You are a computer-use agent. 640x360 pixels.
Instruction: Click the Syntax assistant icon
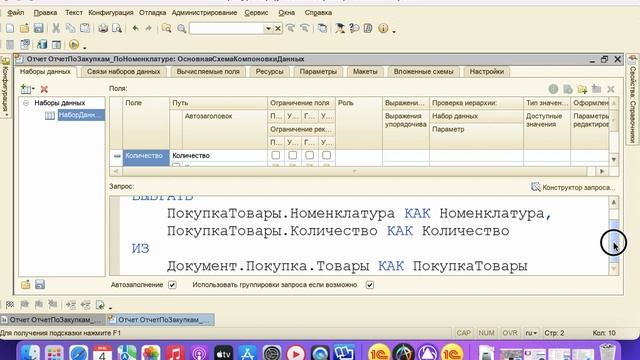(340, 28)
